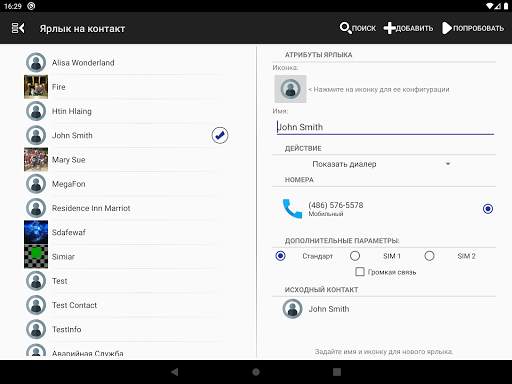Tap the blue phone handset icon

point(292,209)
